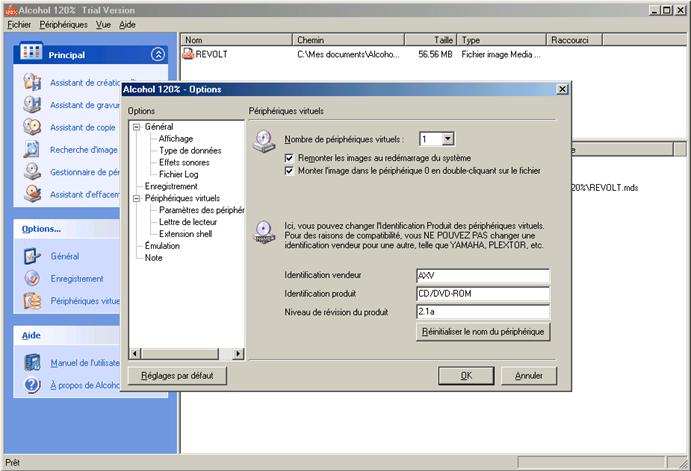Open the Assistant de création icon

click(x=32, y=82)
